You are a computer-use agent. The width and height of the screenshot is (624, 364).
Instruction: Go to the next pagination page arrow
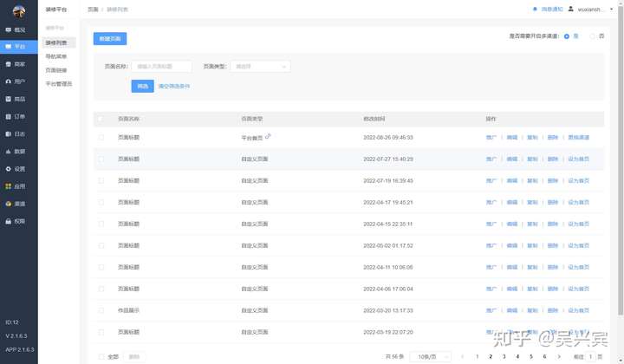[559, 356]
